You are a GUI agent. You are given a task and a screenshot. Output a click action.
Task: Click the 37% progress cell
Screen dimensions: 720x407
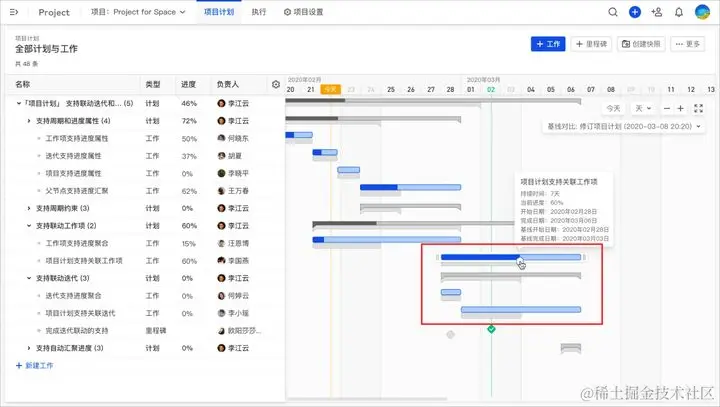189,156
